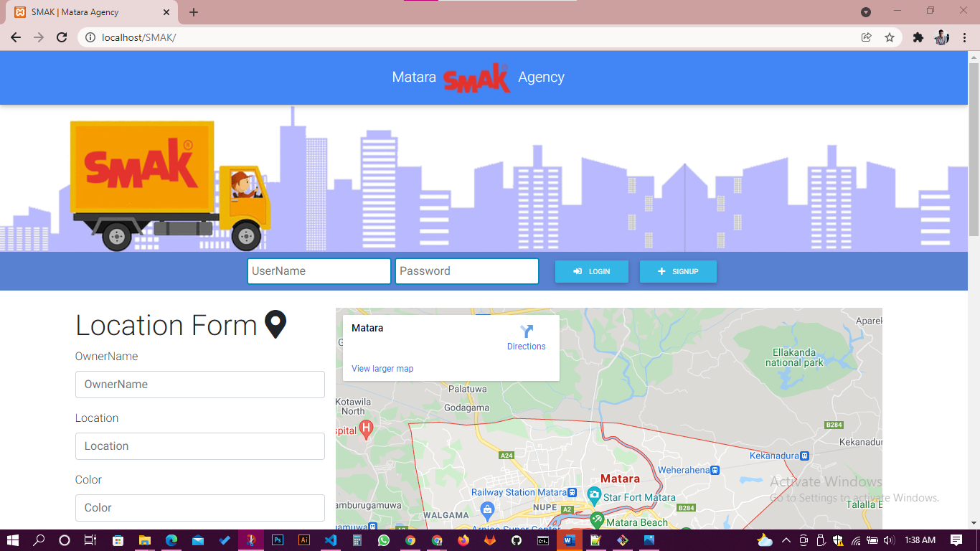This screenshot has width=980, height=551.
Task: Focus the UserName input field
Action: [x=319, y=271]
